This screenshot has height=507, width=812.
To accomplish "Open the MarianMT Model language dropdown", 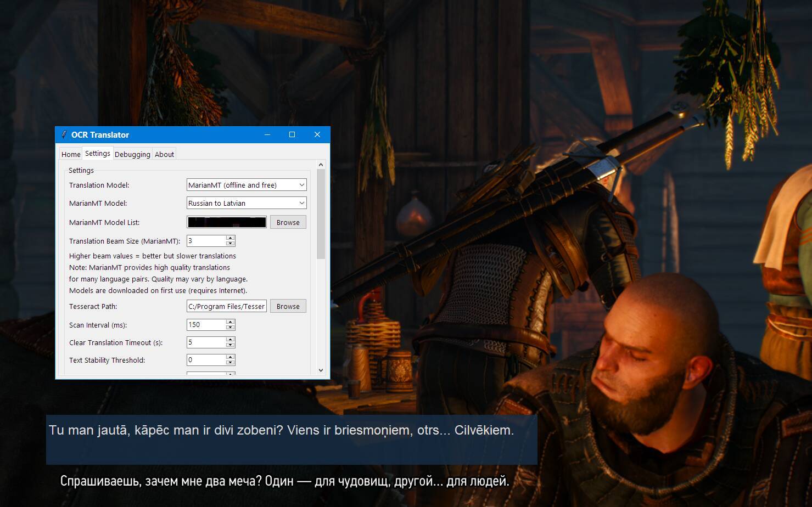I will [247, 203].
